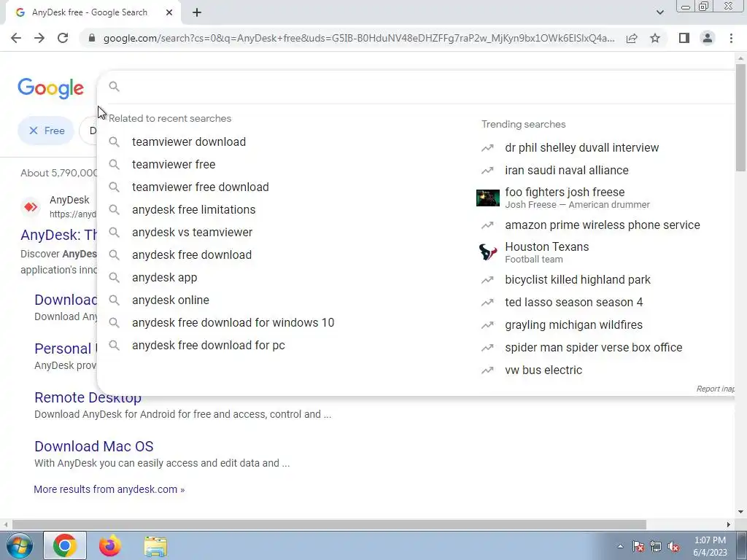Go forward with the browser forward arrow

tap(39, 38)
